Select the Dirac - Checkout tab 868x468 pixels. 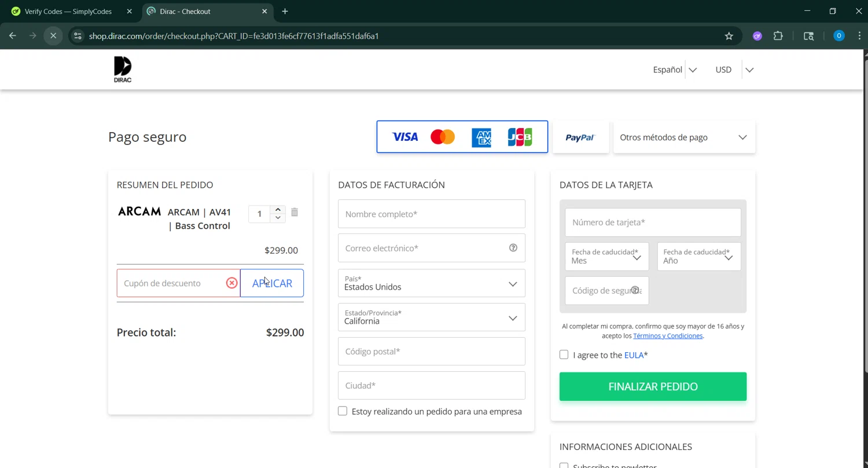pos(207,11)
